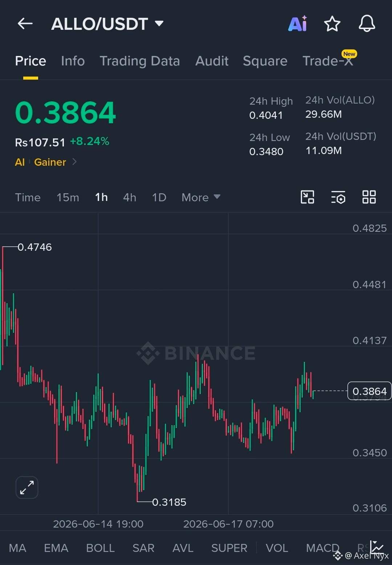Click the 2026-06-14 19:00 time label
The image size is (392, 565).
coord(98,524)
